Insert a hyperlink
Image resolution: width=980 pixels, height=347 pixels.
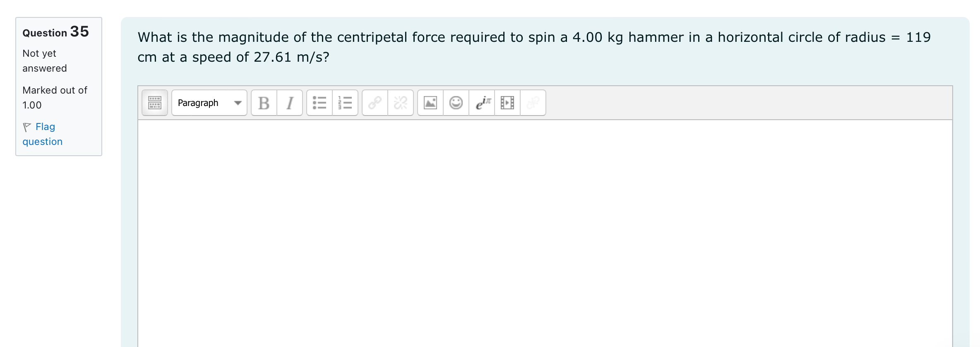click(x=374, y=103)
